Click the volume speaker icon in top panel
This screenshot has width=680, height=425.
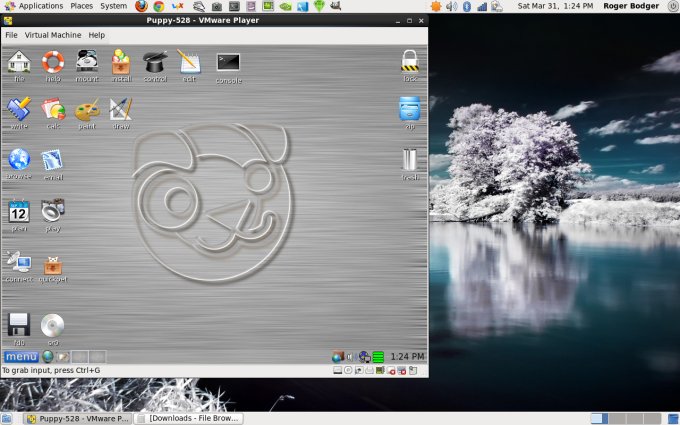[451, 6]
